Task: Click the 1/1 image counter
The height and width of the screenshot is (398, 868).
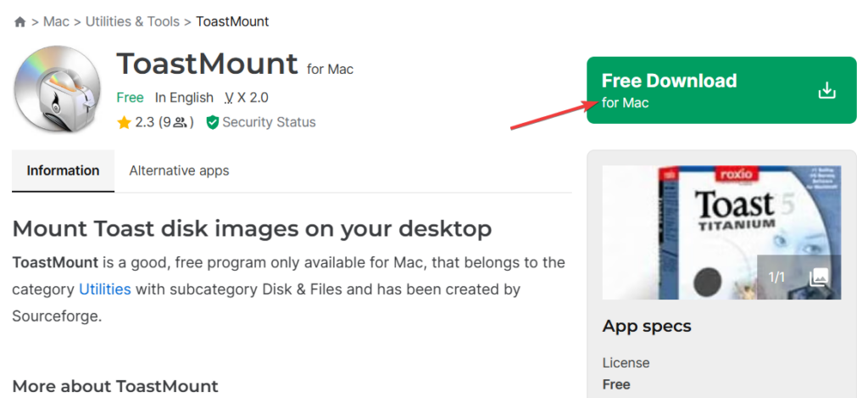Action: (777, 277)
